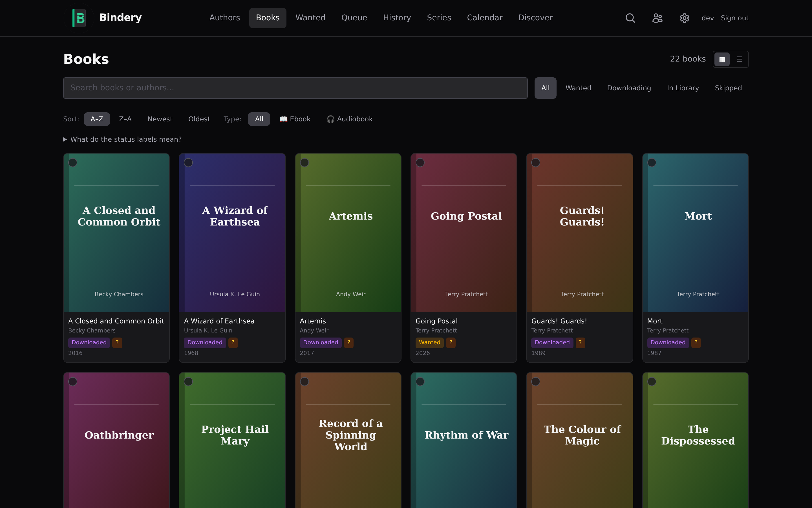
Task: Click the Sign out link
Action: [x=734, y=18]
